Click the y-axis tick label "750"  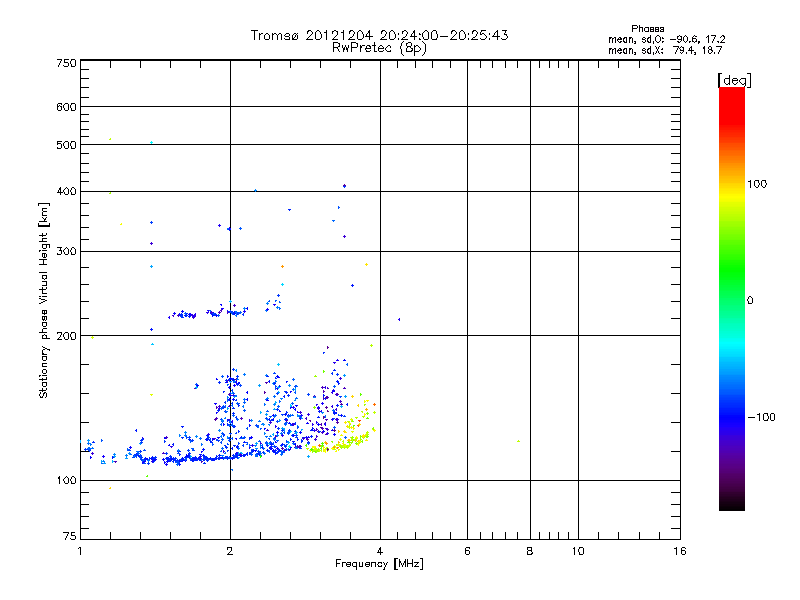66,63
